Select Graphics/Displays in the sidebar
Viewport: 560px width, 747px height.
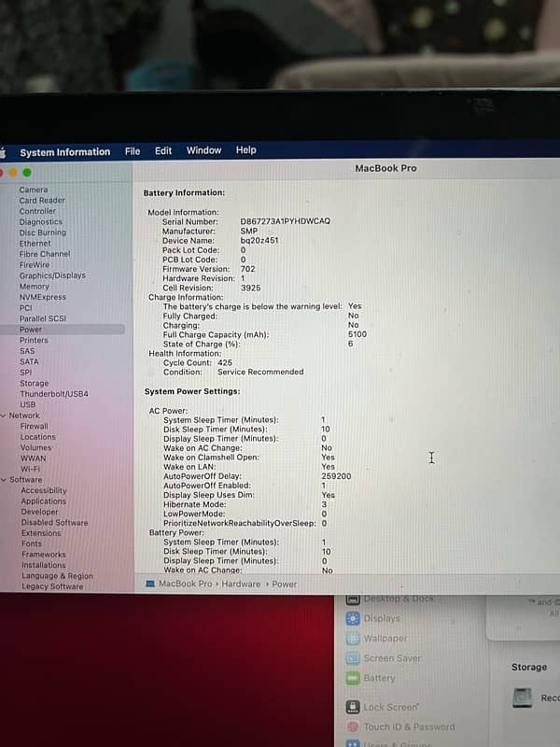(x=52, y=275)
